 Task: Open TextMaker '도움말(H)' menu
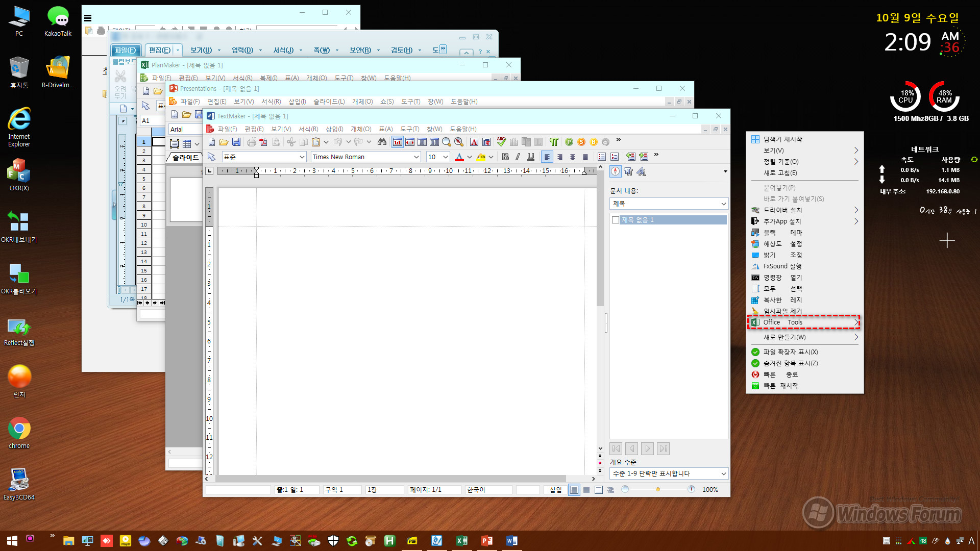(x=463, y=130)
